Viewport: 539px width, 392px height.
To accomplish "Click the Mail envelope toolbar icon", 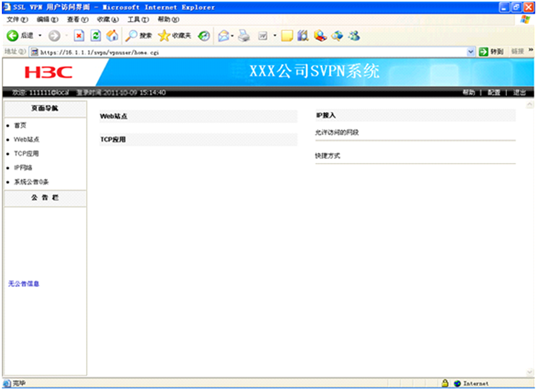I will [x=223, y=36].
